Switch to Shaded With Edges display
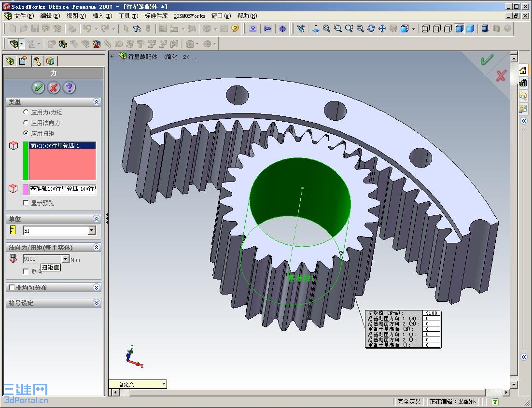This screenshot has height=408, width=532. pos(459,28)
